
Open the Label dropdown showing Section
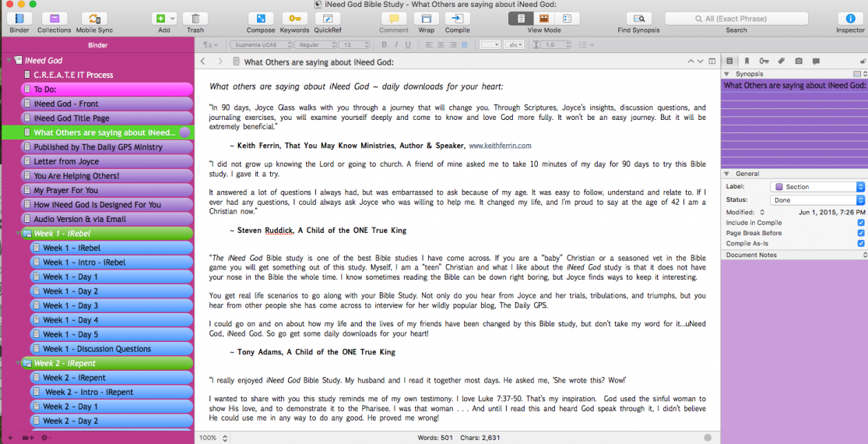817,187
